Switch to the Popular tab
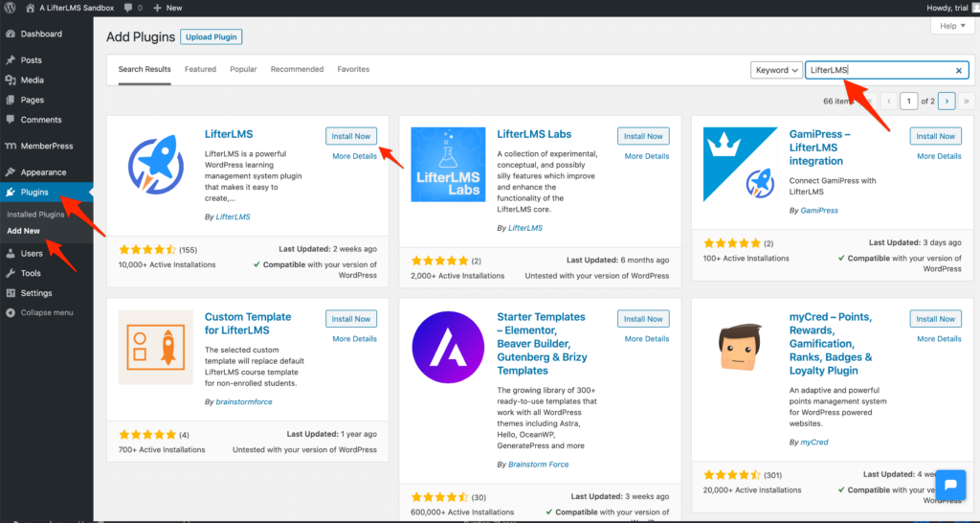Viewport: 980px width, 523px height. [243, 69]
